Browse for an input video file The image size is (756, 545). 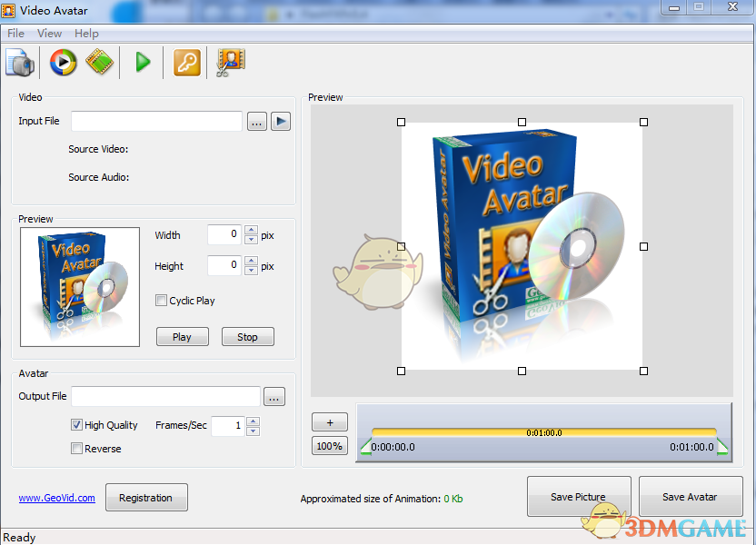[255, 121]
